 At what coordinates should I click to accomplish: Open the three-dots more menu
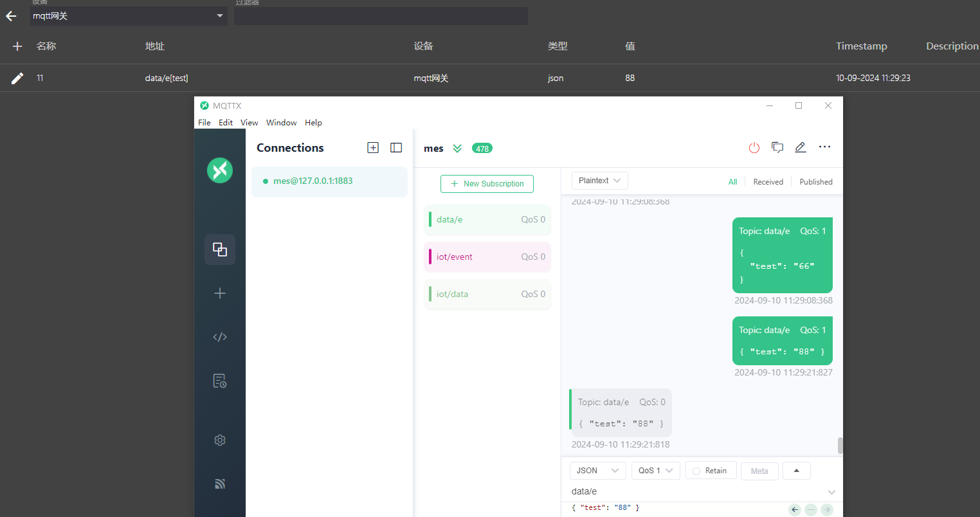[x=824, y=147]
